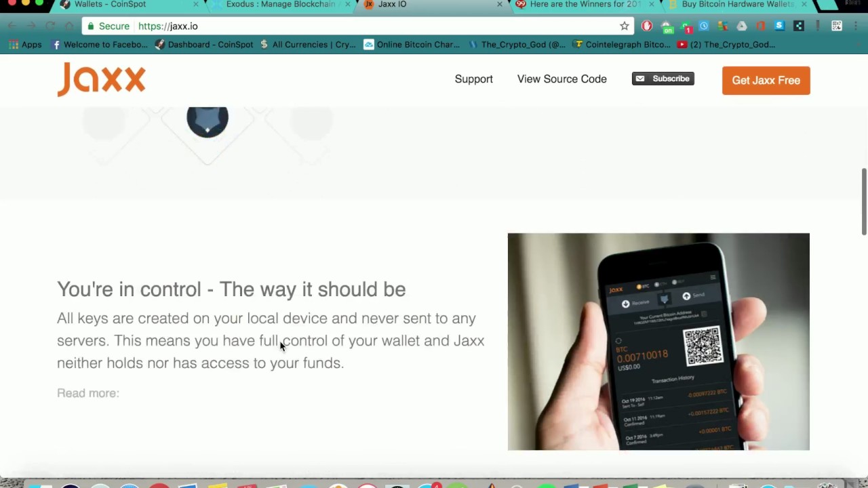Open Cointelegraph Bitcoin bookmark
This screenshot has width=868, height=488.
pyautogui.click(x=620, y=45)
